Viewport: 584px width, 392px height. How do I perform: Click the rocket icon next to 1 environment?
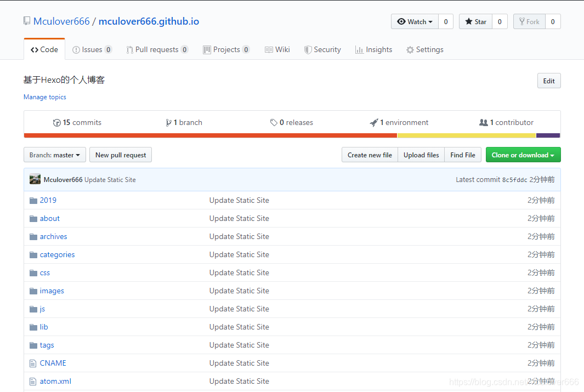pyautogui.click(x=373, y=122)
